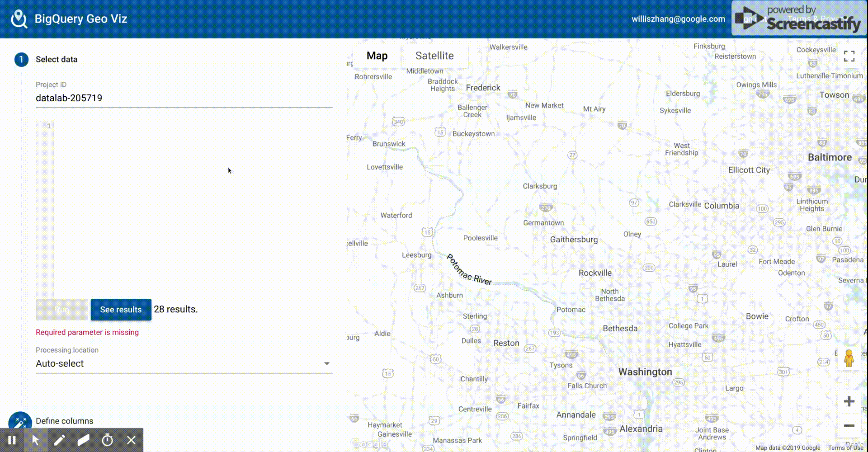Click the Reston label on map

tap(506, 343)
